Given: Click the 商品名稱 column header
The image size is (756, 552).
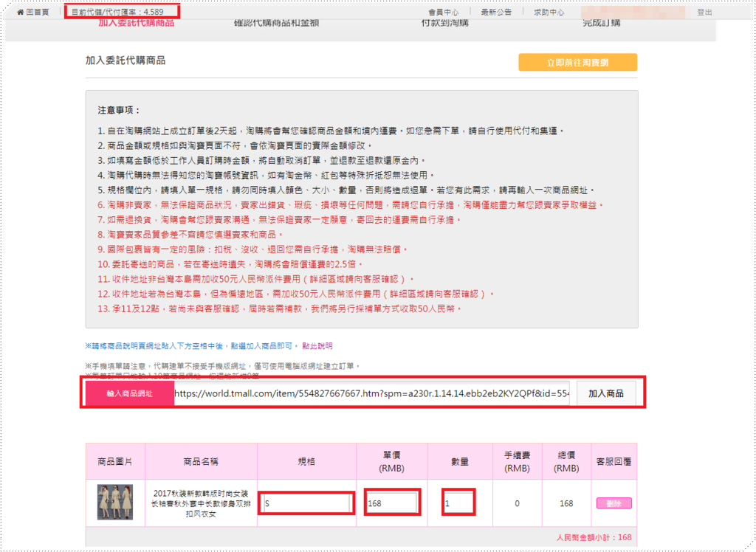Looking at the screenshot, I should tap(201, 461).
